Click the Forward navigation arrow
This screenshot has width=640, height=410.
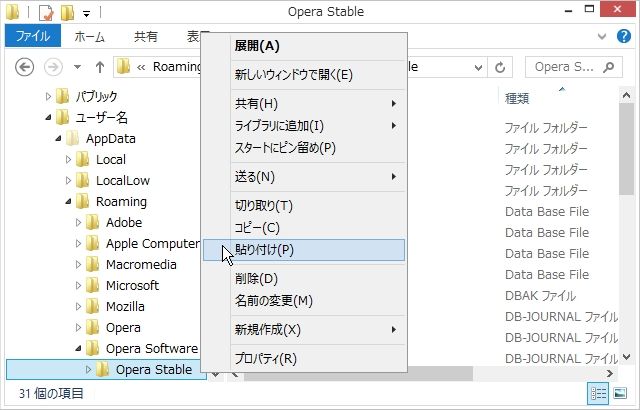pyautogui.click(x=53, y=67)
